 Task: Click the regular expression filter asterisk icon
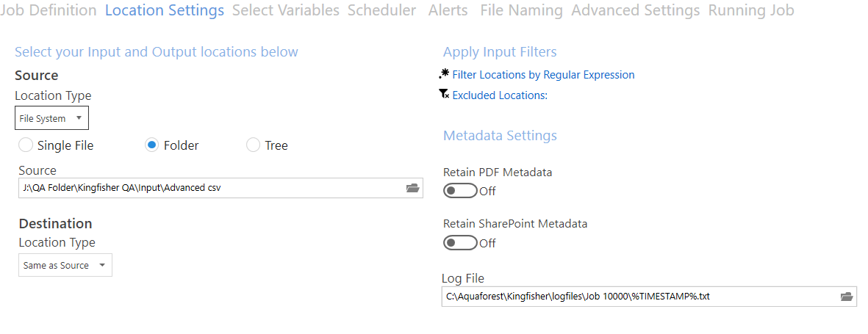coord(444,74)
